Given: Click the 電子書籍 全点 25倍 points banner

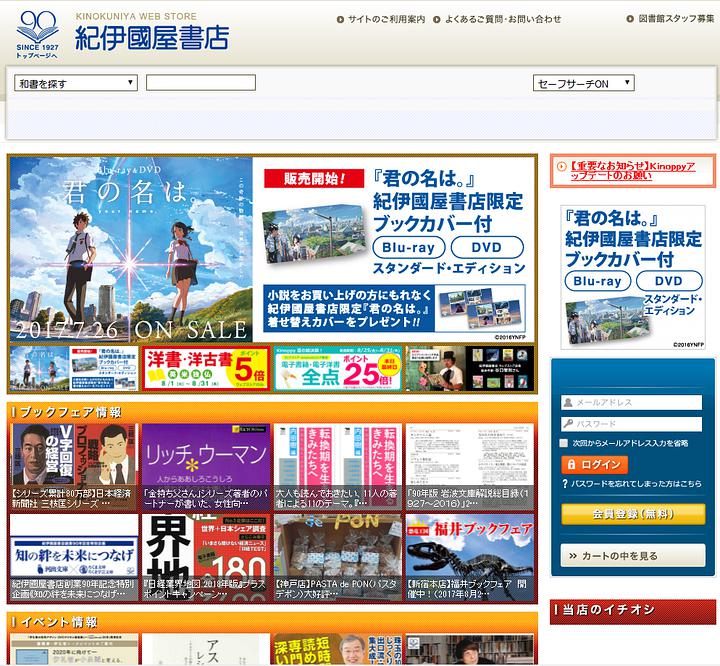Looking at the screenshot, I should (x=338, y=368).
